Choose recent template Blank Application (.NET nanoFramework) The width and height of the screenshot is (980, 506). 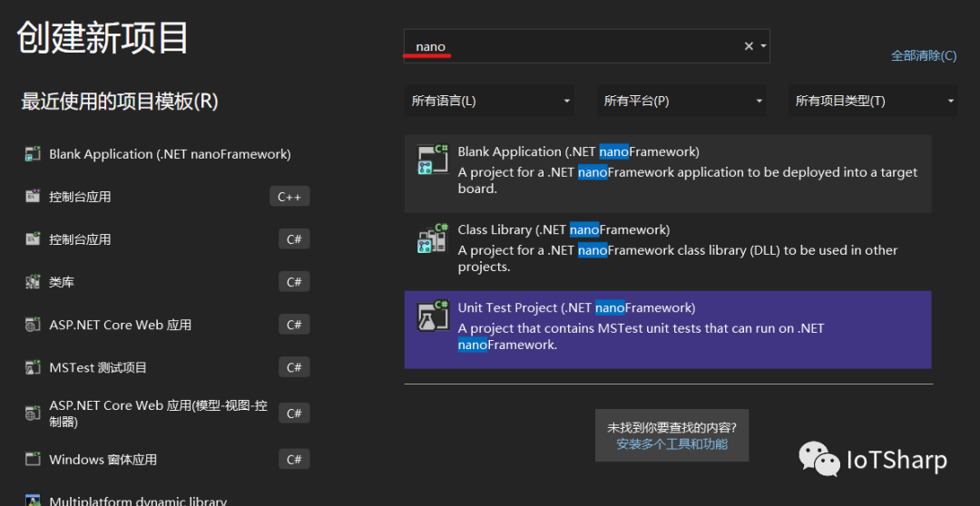pyautogui.click(x=168, y=154)
